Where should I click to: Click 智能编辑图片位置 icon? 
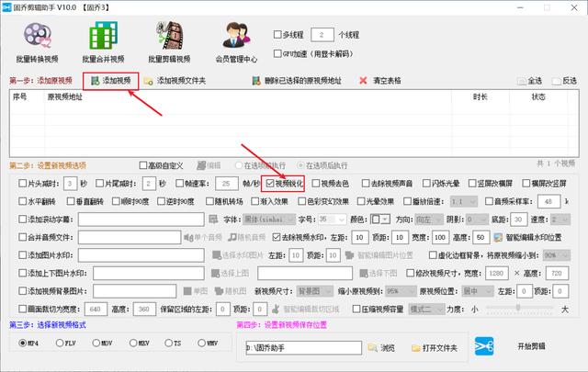click(x=349, y=255)
